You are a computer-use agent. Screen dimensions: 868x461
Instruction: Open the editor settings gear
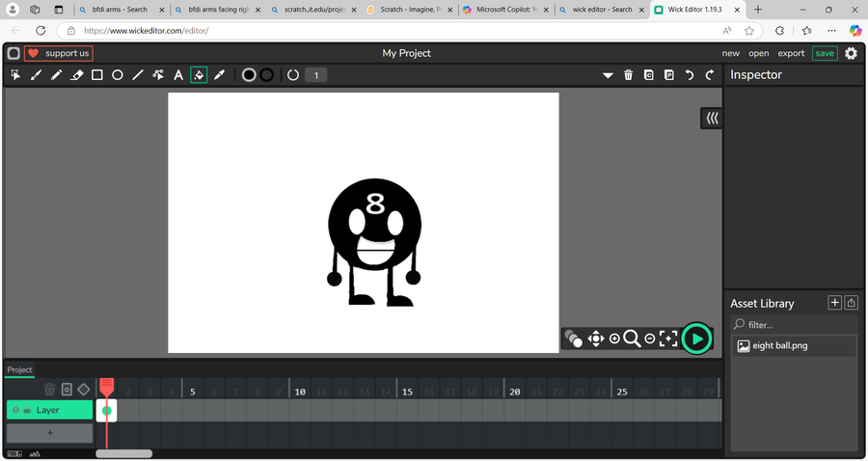(x=851, y=53)
